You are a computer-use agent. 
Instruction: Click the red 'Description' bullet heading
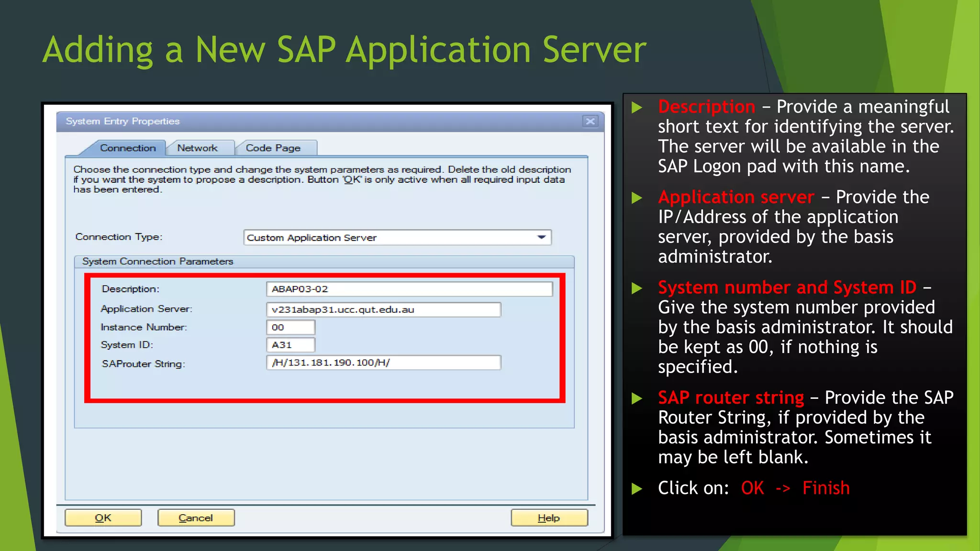pyautogui.click(x=706, y=107)
